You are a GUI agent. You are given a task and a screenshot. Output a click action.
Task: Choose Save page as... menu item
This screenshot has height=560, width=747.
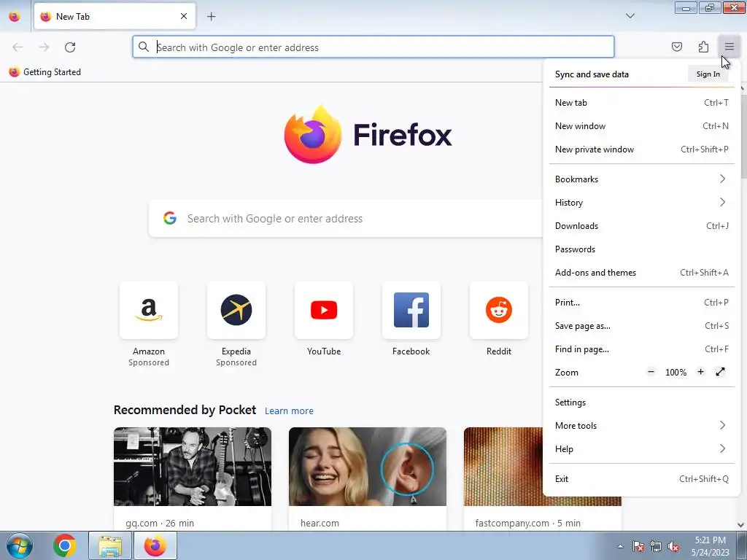[x=641, y=326]
